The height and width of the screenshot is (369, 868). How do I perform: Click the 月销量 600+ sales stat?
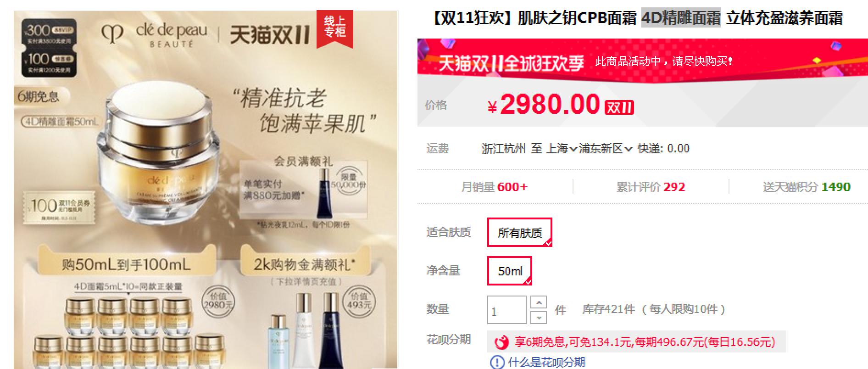point(495,187)
